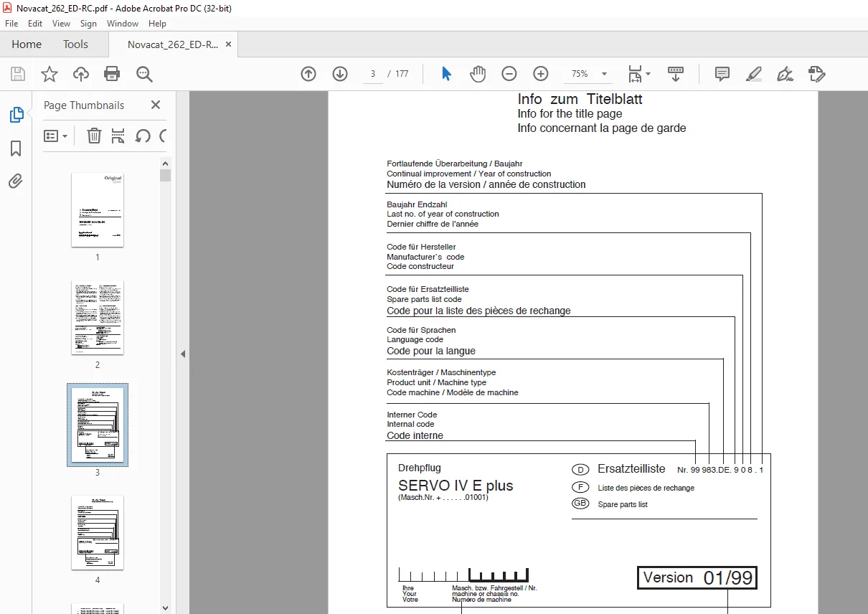Image resolution: width=868 pixels, height=614 pixels.
Task: Open the Bookmarks side panel
Action: click(x=16, y=148)
